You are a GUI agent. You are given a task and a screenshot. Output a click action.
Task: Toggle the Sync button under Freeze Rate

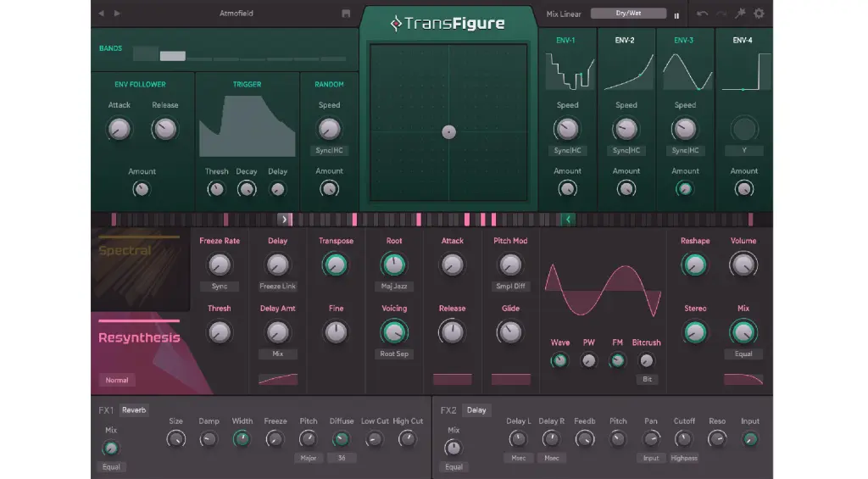220,287
